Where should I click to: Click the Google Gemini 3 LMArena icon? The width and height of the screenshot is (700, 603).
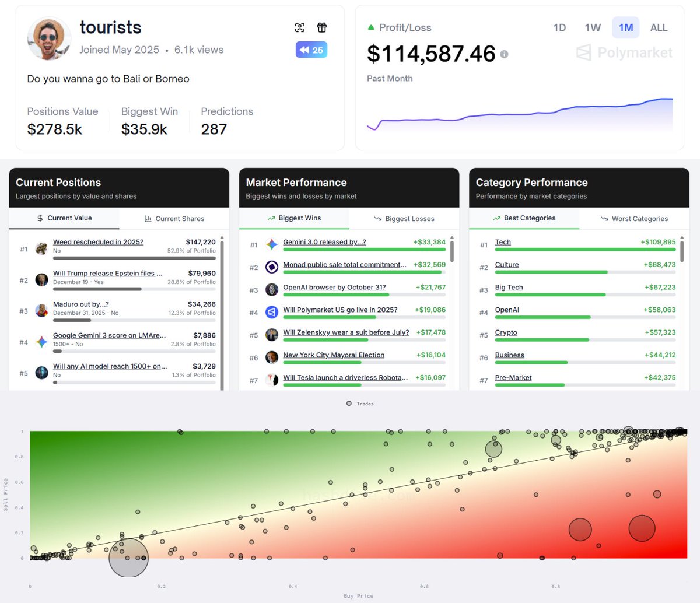point(41,342)
